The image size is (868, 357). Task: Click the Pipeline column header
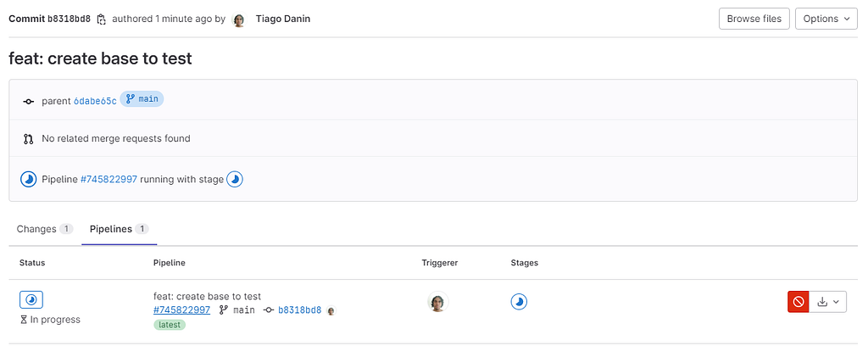pos(170,263)
